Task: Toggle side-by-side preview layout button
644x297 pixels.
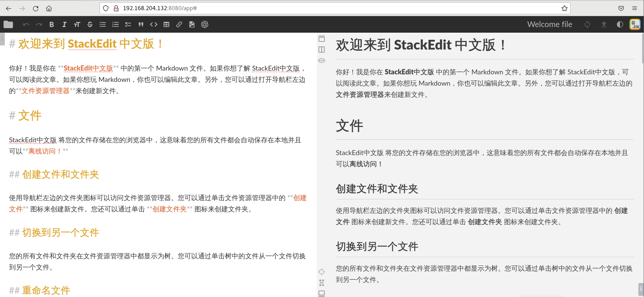Action: tap(322, 50)
